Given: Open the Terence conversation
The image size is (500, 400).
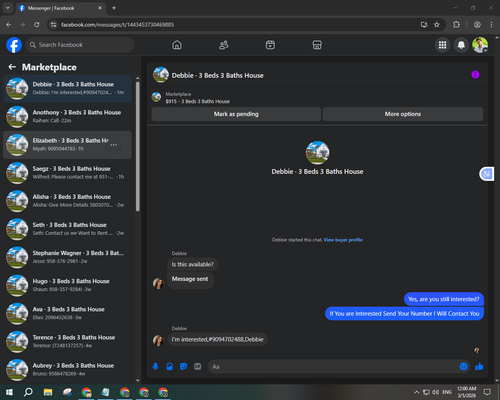Looking at the screenshot, I should 67,342.
